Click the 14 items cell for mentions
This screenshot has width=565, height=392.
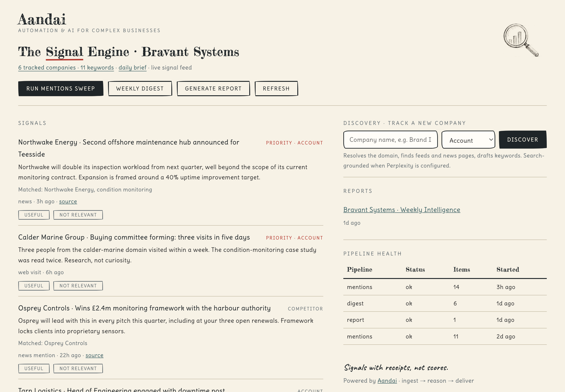coord(456,287)
